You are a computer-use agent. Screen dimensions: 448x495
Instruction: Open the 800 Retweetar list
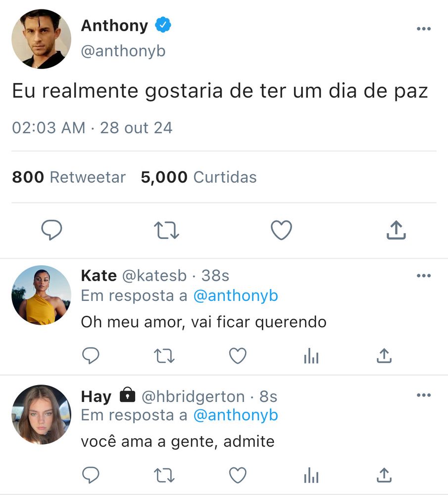tap(69, 177)
